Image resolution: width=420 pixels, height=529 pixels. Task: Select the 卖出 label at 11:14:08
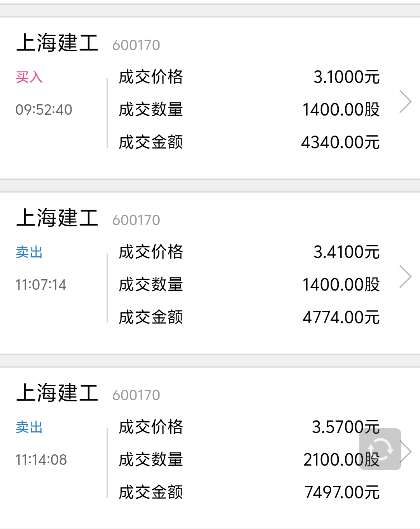(x=29, y=427)
